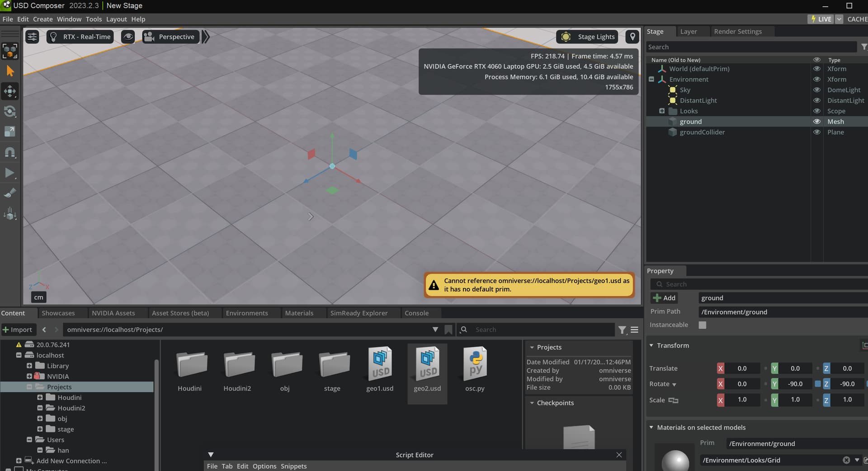Screen dimensions: 868x471
Task: Switch to the Console tab
Action: click(x=416, y=313)
